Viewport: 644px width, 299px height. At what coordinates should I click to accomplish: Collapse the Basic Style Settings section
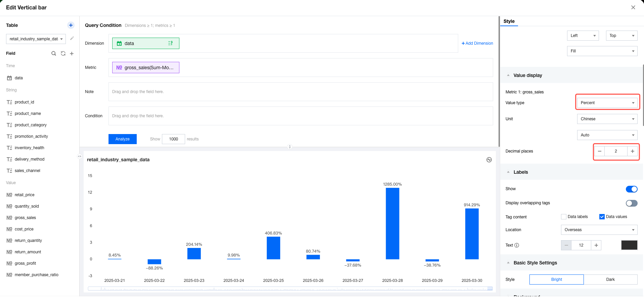click(x=508, y=263)
